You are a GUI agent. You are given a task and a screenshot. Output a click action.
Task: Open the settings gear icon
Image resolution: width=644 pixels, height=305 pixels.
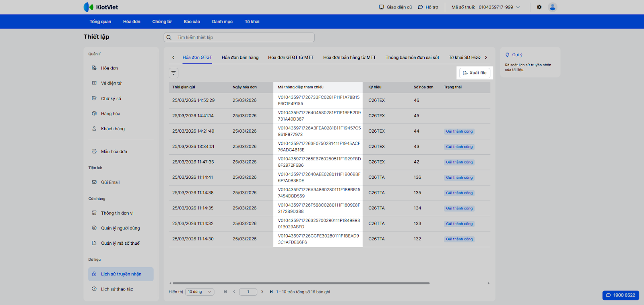(x=539, y=7)
